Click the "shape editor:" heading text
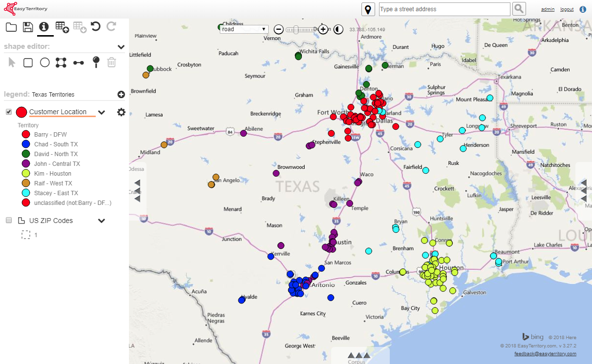 click(x=27, y=47)
